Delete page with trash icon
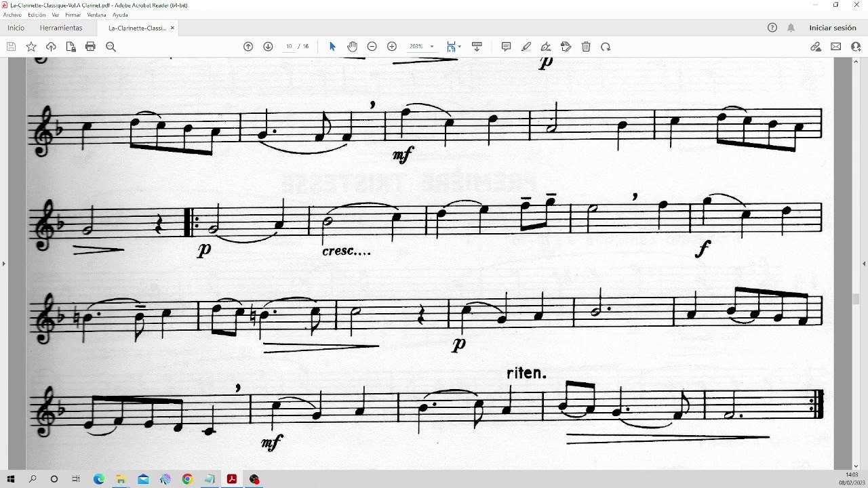The width and height of the screenshot is (868, 488). pos(587,47)
